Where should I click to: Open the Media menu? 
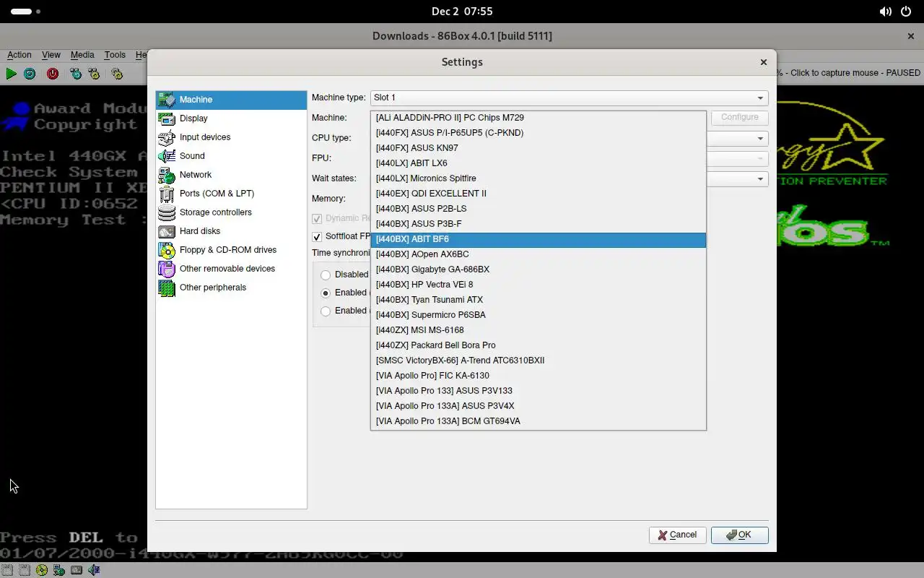(x=82, y=55)
